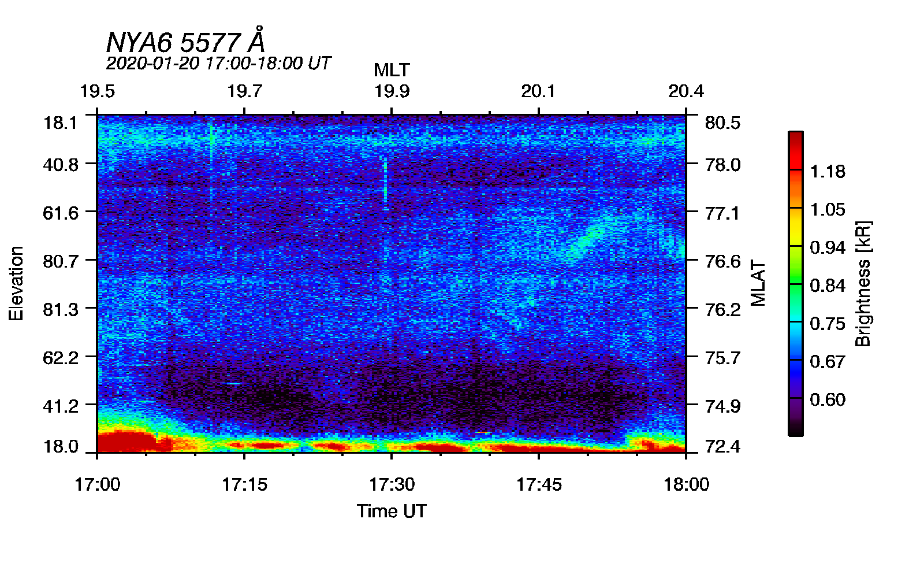This screenshot has width=924, height=578.
Task: Click the time tick label '17:45'
Action: point(539,484)
